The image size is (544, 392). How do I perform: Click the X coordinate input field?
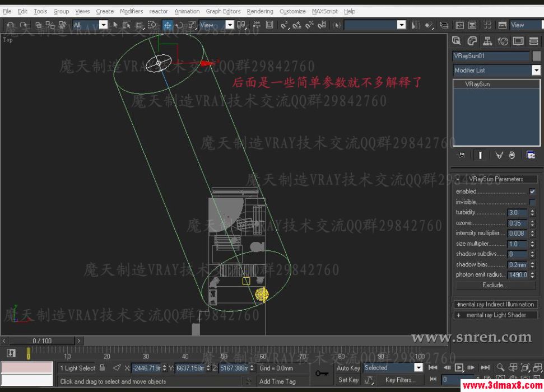[147, 368]
